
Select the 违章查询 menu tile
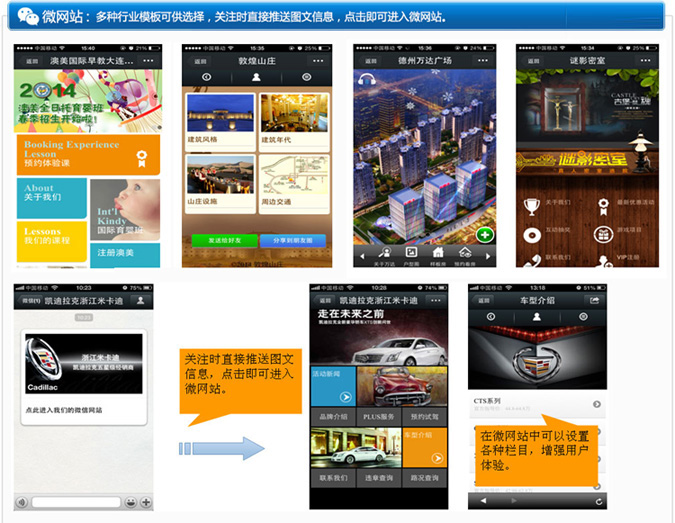379,478
